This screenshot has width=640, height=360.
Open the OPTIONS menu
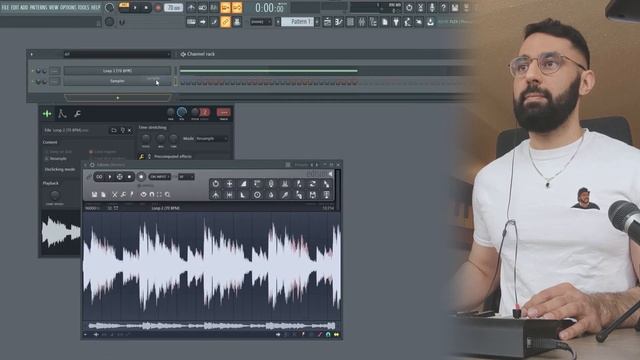[x=69, y=7]
